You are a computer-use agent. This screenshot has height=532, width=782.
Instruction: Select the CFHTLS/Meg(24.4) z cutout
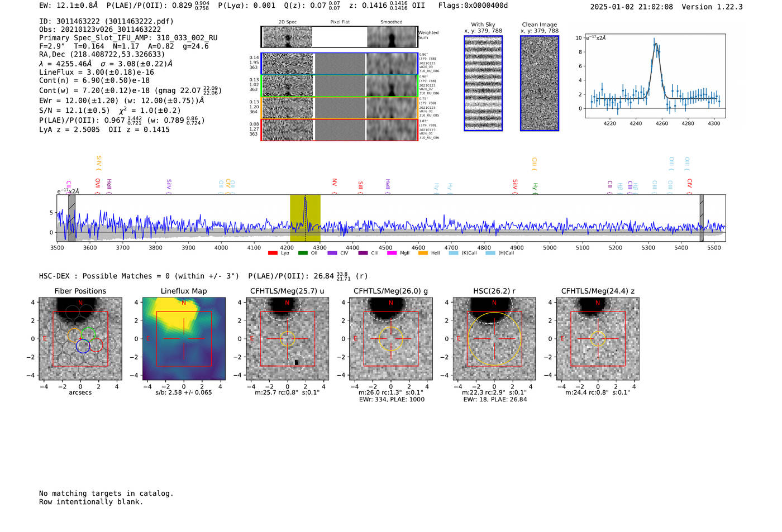[x=598, y=339]
